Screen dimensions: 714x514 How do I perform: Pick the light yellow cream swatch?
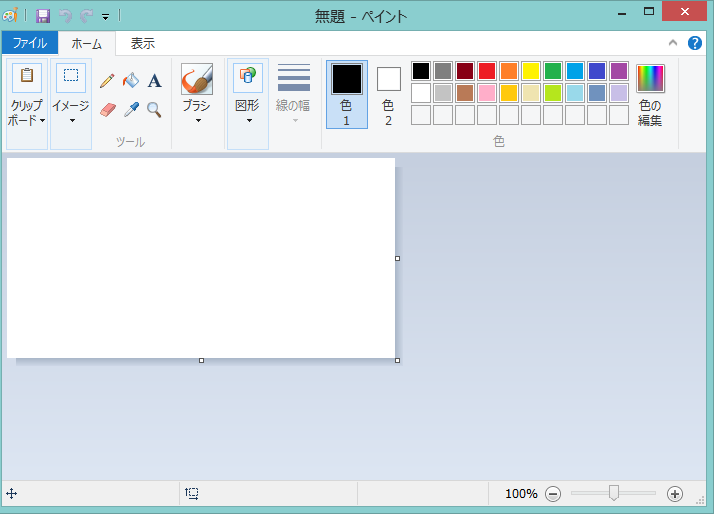[531, 93]
